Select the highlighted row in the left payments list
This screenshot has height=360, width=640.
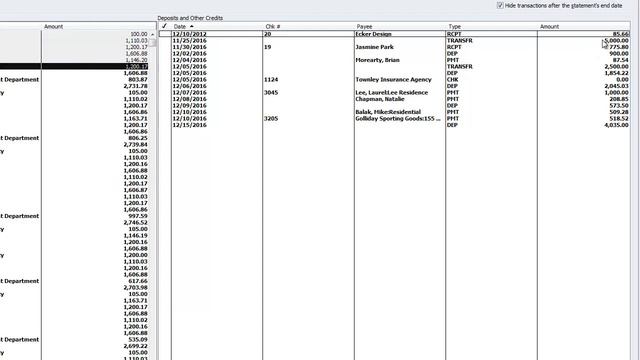click(74, 67)
